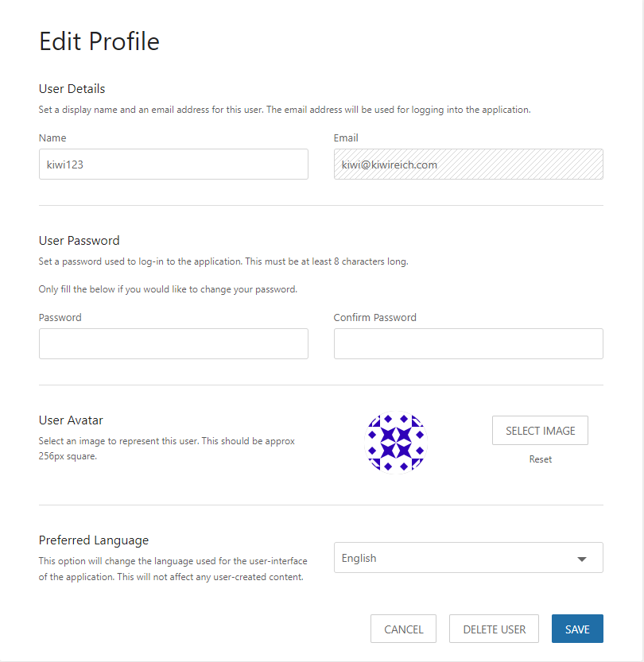Image resolution: width=644 pixels, height=662 pixels.
Task: Click the Name input field containing kiwi123
Action: 173,165
